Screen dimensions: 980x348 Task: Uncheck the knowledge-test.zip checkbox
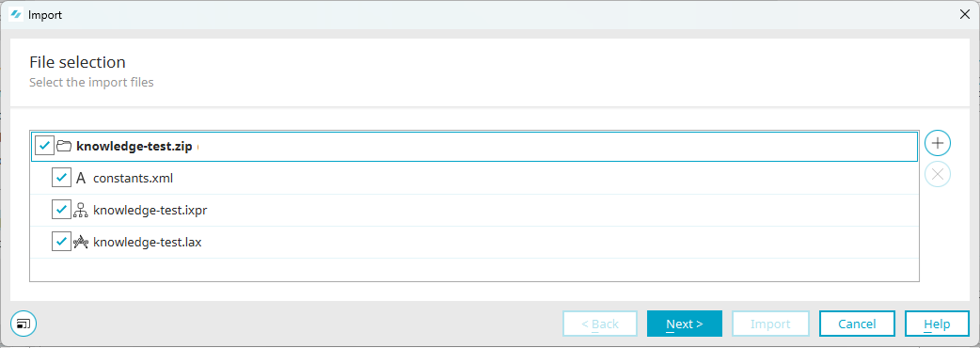point(44,146)
